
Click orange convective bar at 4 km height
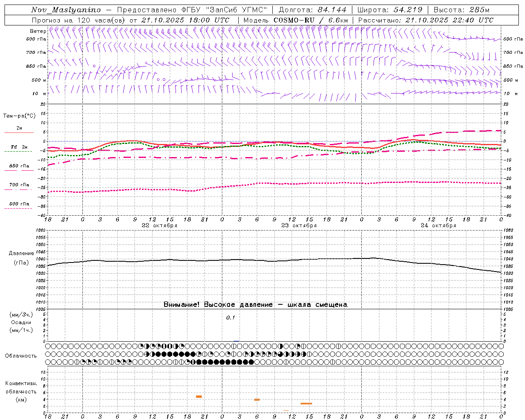[257, 399]
